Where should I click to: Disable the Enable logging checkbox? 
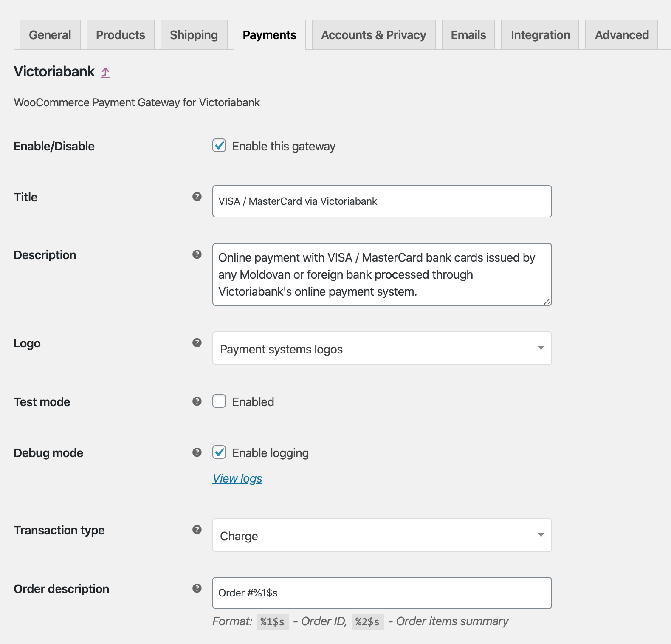click(219, 452)
